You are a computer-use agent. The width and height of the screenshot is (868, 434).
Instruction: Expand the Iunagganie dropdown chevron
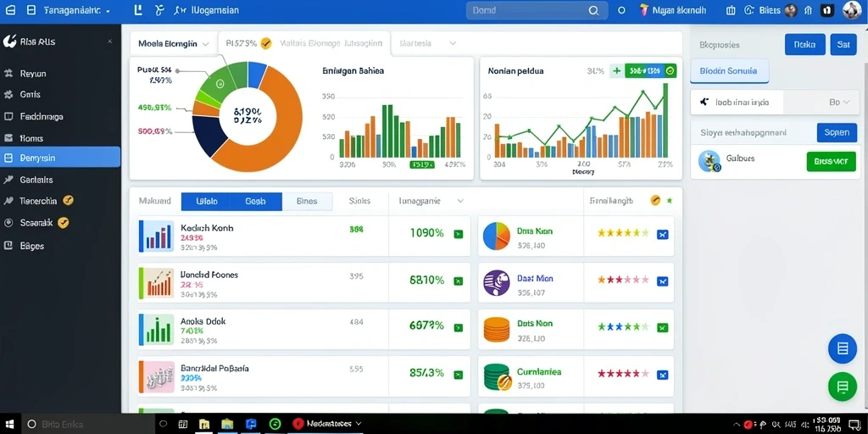pyautogui.click(x=460, y=202)
